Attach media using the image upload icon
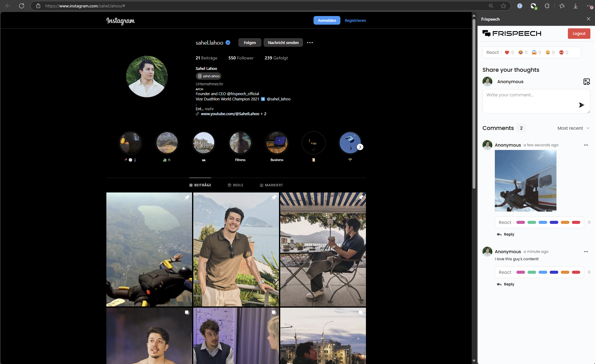Viewport: 595px width, 364px height. point(587,82)
